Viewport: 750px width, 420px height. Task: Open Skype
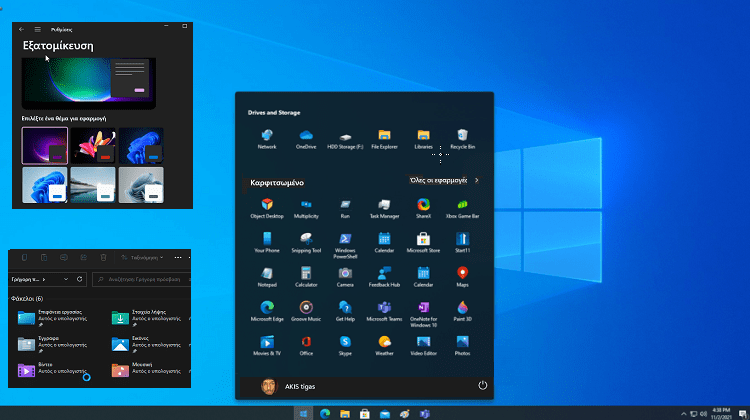(x=345, y=346)
